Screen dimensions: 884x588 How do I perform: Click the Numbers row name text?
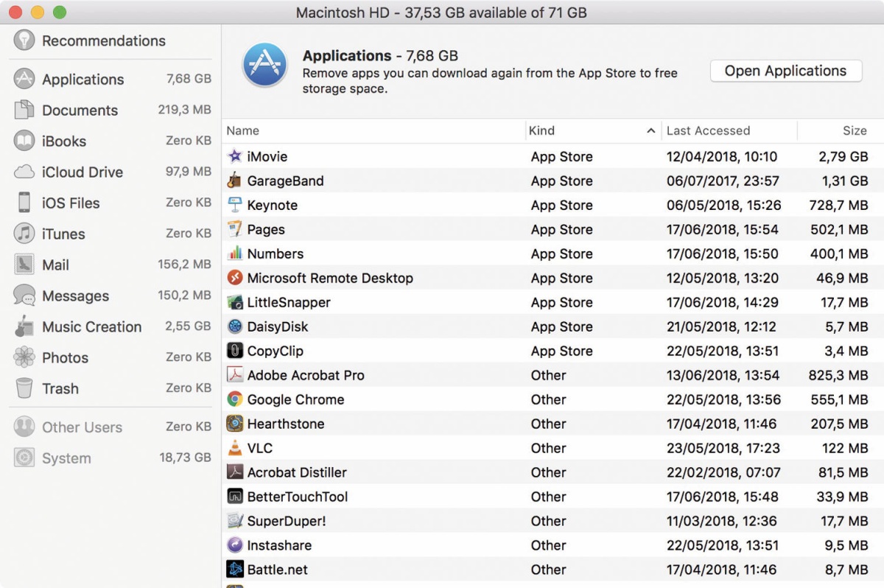[x=276, y=253]
